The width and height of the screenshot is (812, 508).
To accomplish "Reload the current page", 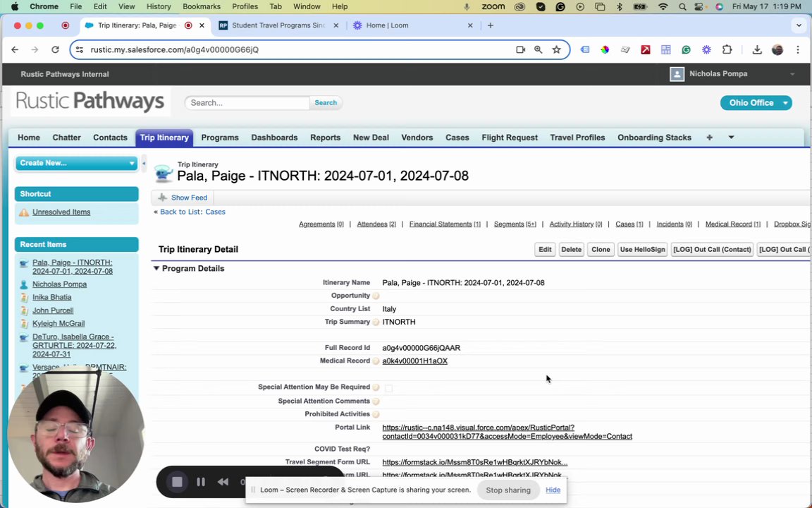I will (55, 50).
